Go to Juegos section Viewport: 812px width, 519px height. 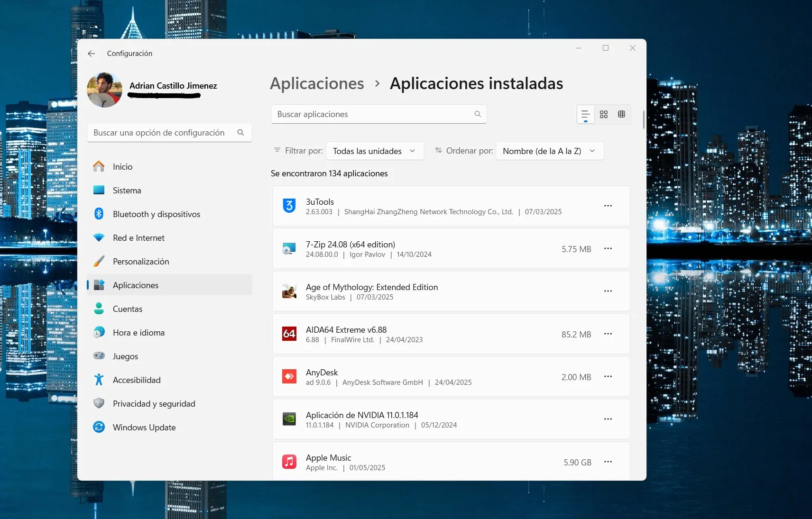click(x=169, y=356)
